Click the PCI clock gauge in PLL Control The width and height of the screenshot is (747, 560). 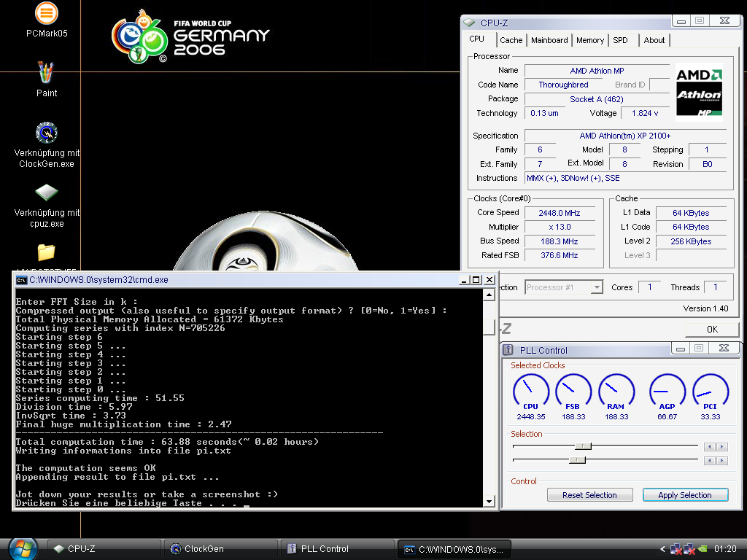(x=711, y=392)
